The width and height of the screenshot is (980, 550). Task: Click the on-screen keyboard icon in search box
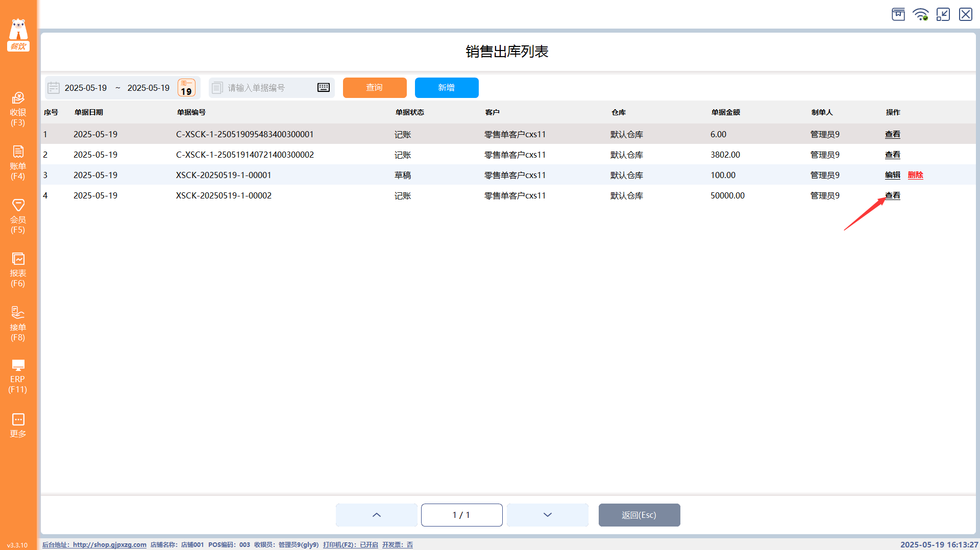(324, 88)
